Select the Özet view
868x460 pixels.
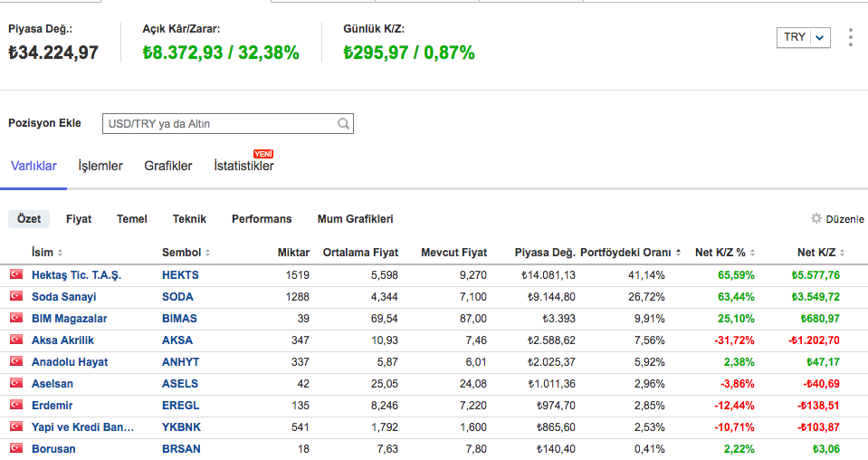click(29, 218)
